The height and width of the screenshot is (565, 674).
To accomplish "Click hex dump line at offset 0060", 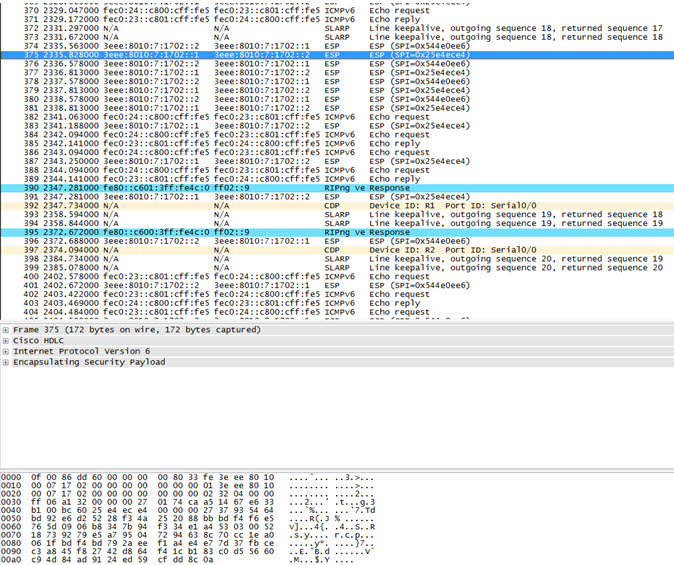I will click(188, 527).
